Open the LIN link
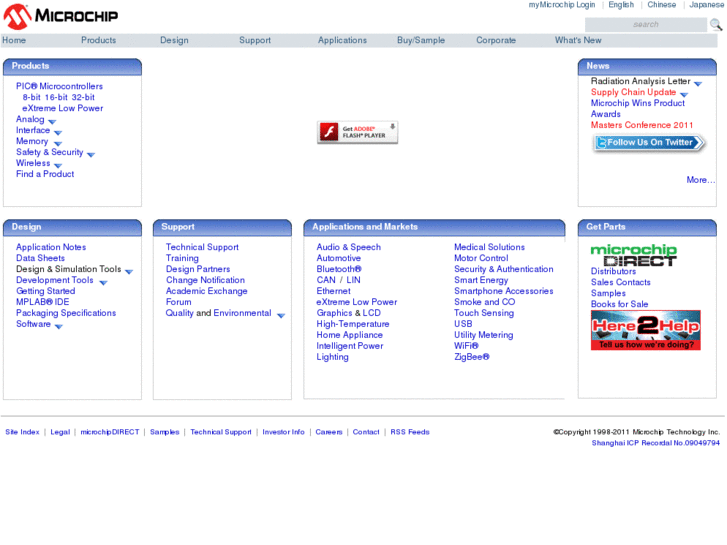Screen dimensions: 727x545 353,280
